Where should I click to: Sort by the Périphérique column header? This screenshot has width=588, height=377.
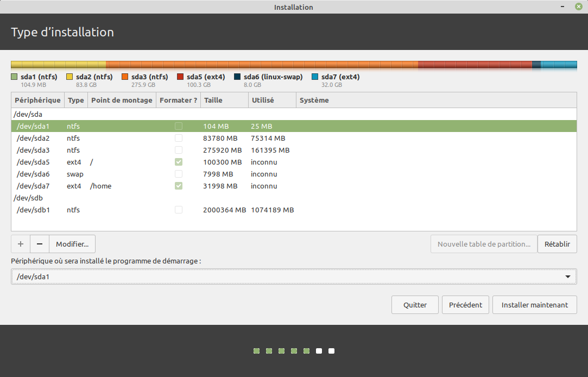[x=37, y=100]
